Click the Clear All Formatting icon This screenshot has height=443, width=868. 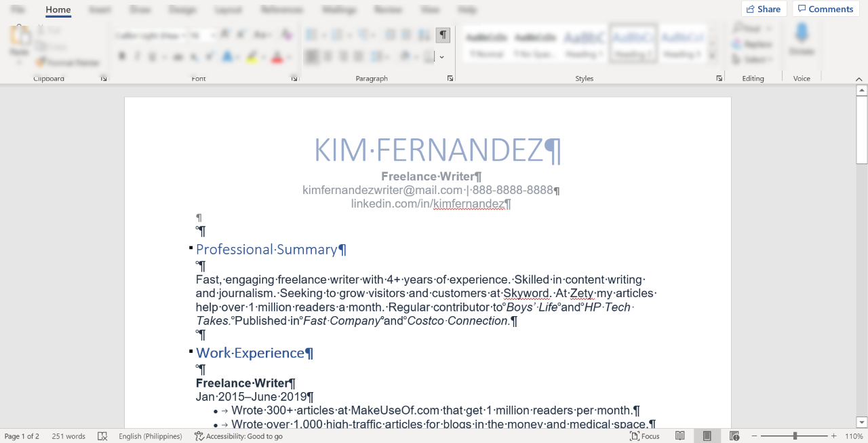(286, 34)
